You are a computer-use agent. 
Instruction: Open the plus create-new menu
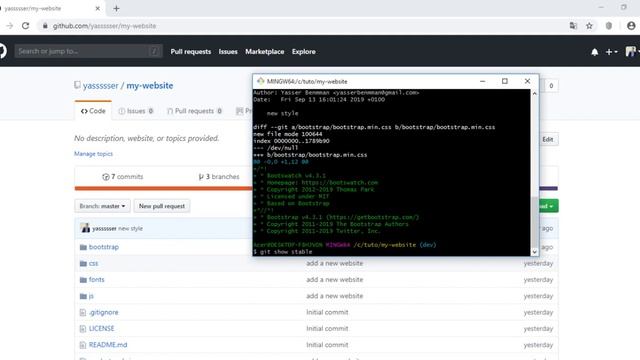click(611, 52)
